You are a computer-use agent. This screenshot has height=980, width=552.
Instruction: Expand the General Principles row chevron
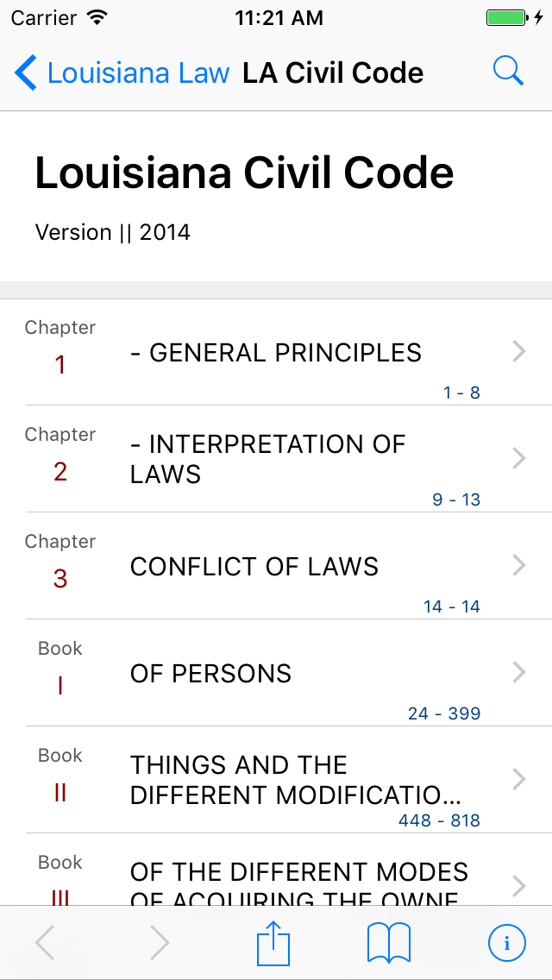point(518,351)
